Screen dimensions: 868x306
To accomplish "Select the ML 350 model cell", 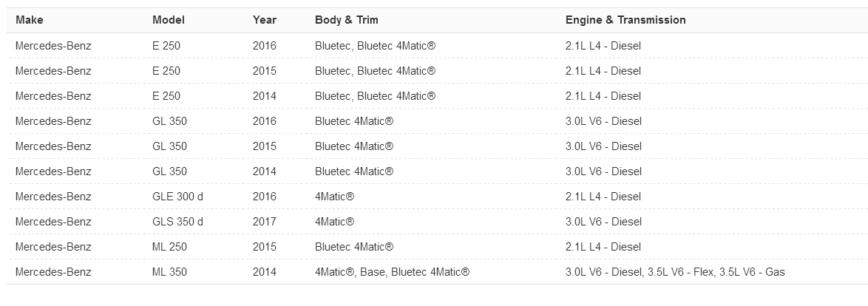I will coord(169,272).
